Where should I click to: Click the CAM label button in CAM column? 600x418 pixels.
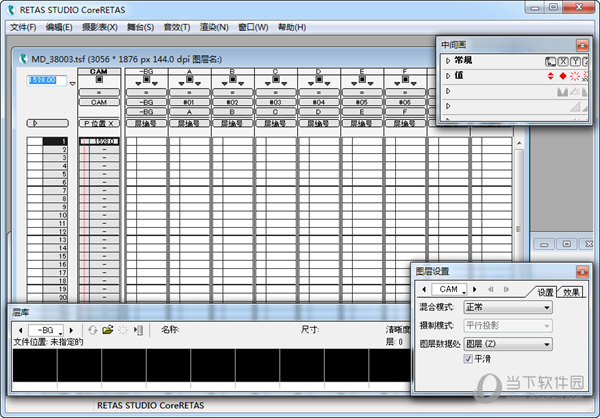click(99, 103)
